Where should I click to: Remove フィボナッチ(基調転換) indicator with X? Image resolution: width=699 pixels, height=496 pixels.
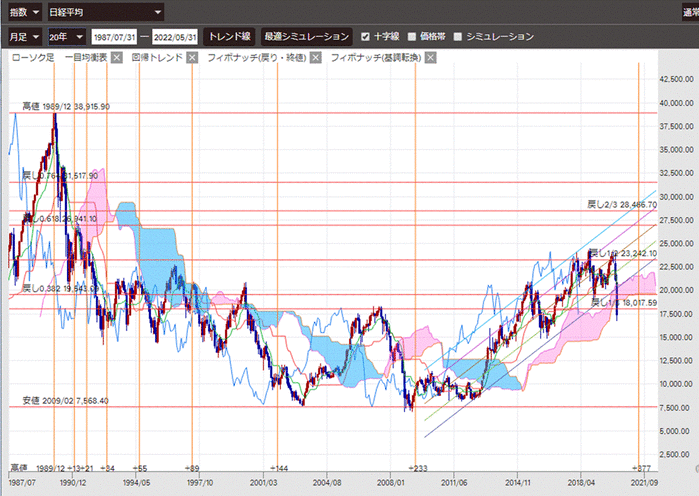tap(430, 57)
